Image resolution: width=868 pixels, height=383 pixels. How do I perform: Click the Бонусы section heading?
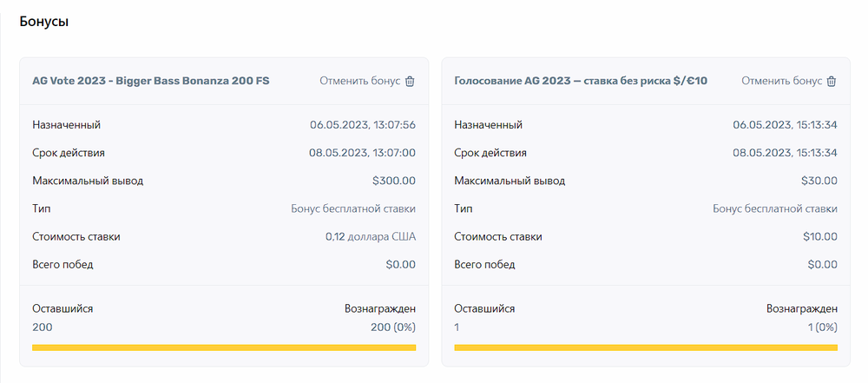point(44,22)
